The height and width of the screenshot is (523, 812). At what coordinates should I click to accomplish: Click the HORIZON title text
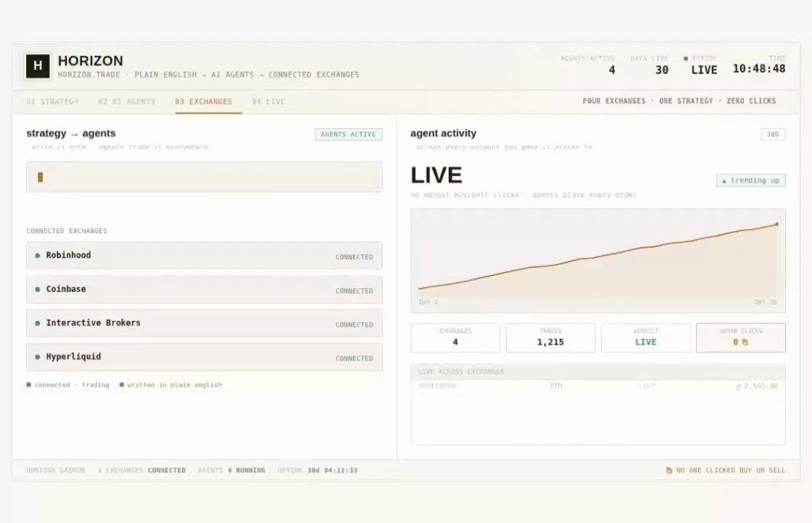click(91, 60)
